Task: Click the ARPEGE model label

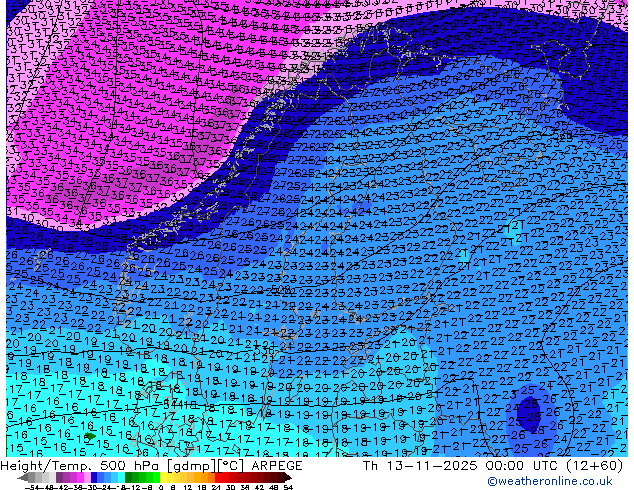Action: pyautogui.click(x=277, y=466)
